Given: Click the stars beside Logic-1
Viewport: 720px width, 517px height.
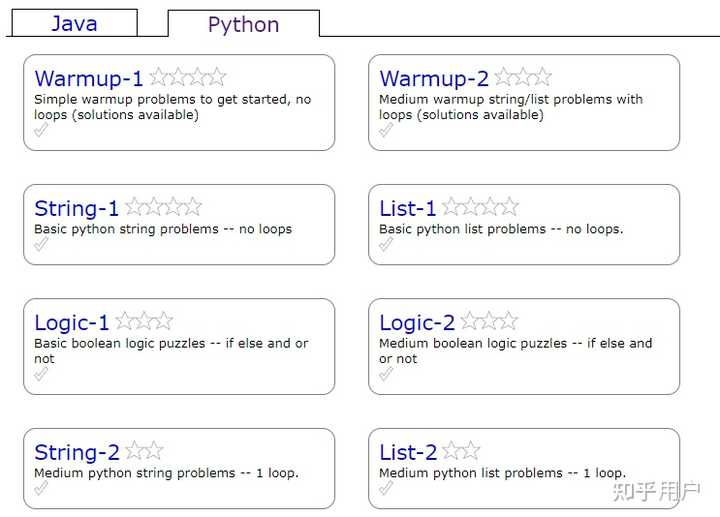Looking at the screenshot, I should pyautogui.click(x=144, y=321).
